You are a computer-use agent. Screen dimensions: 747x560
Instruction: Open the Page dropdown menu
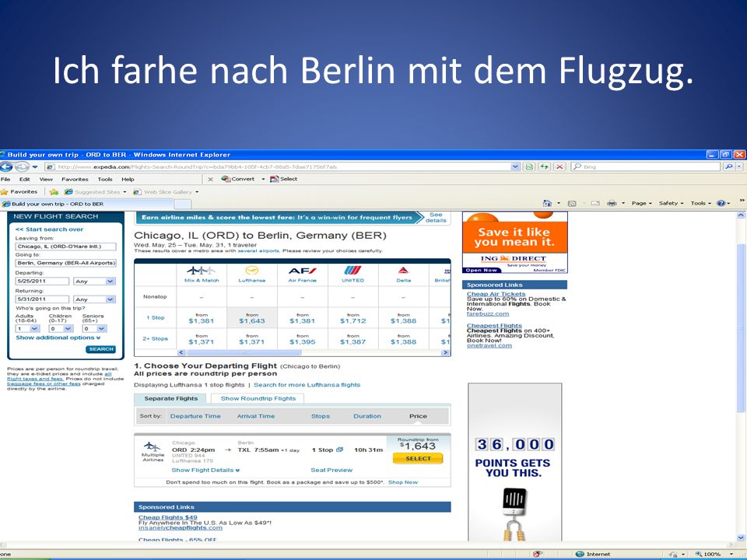click(641, 203)
